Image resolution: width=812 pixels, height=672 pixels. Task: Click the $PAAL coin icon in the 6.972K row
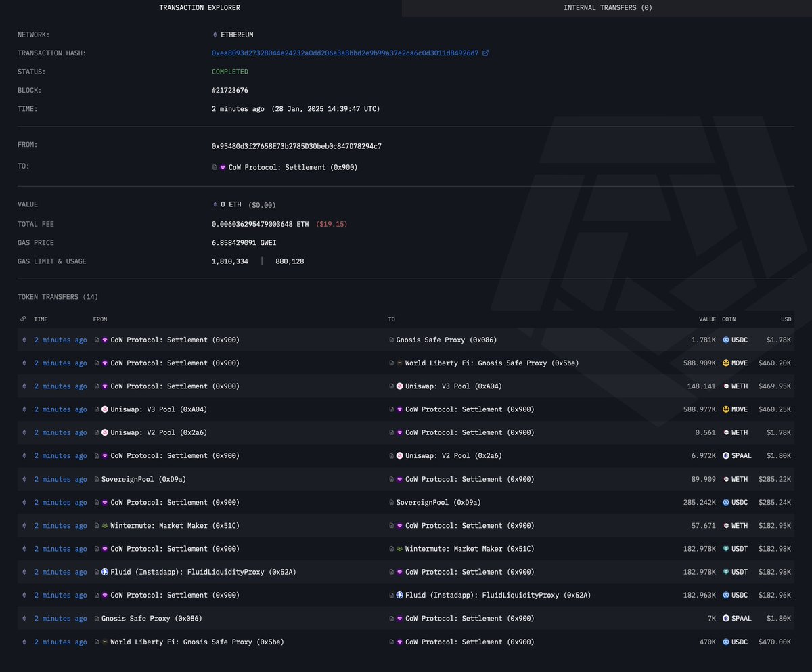point(726,456)
